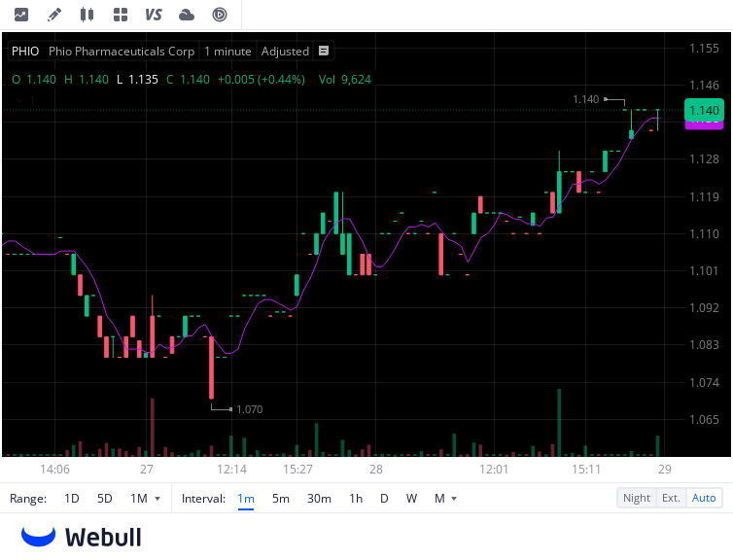The image size is (733, 560).
Task: Click the VS compare icon
Action: [x=154, y=15]
